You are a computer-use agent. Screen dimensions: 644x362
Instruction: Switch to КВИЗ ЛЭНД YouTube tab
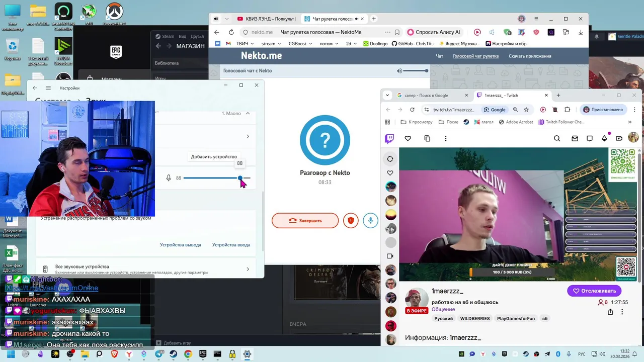coord(266,19)
